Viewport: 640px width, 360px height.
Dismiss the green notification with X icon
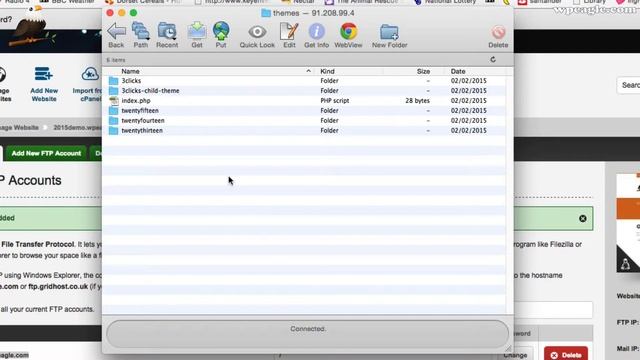coord(582,218)
